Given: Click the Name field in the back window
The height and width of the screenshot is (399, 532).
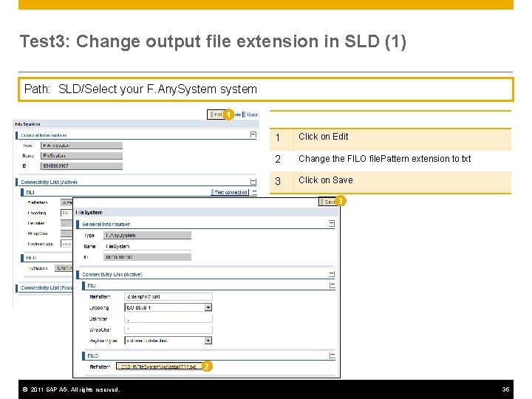Looking at the screenshot, I should [x=81, y=156].
